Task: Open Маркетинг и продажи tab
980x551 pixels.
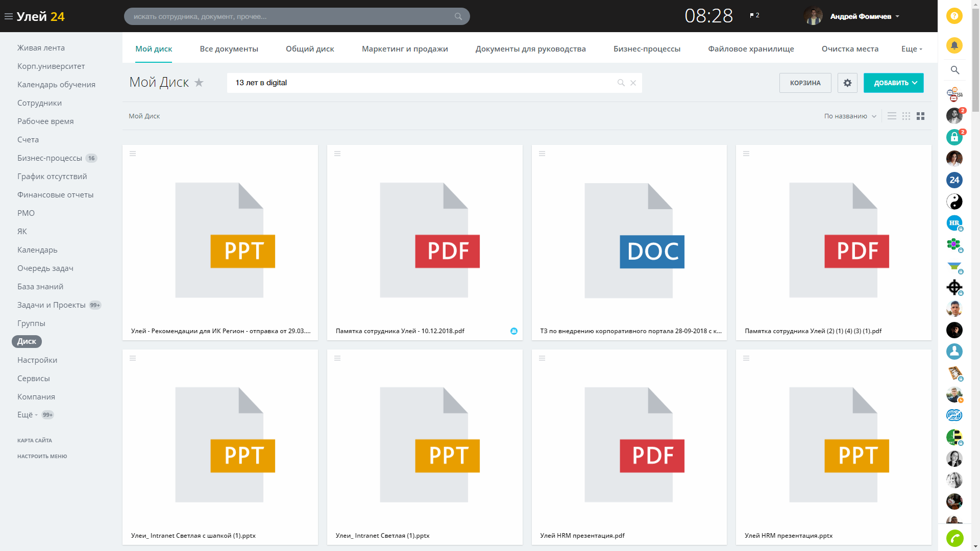Action: tap(405, 49)
